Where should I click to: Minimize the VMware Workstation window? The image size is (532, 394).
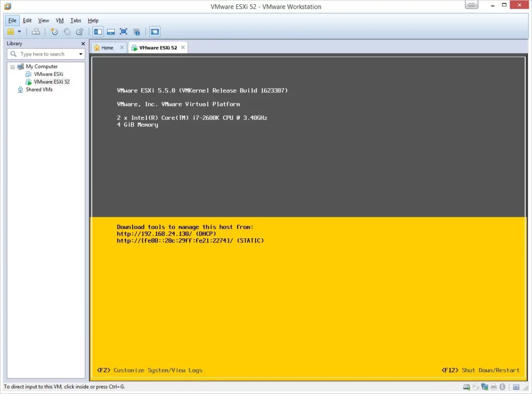[x=493, y=5]
